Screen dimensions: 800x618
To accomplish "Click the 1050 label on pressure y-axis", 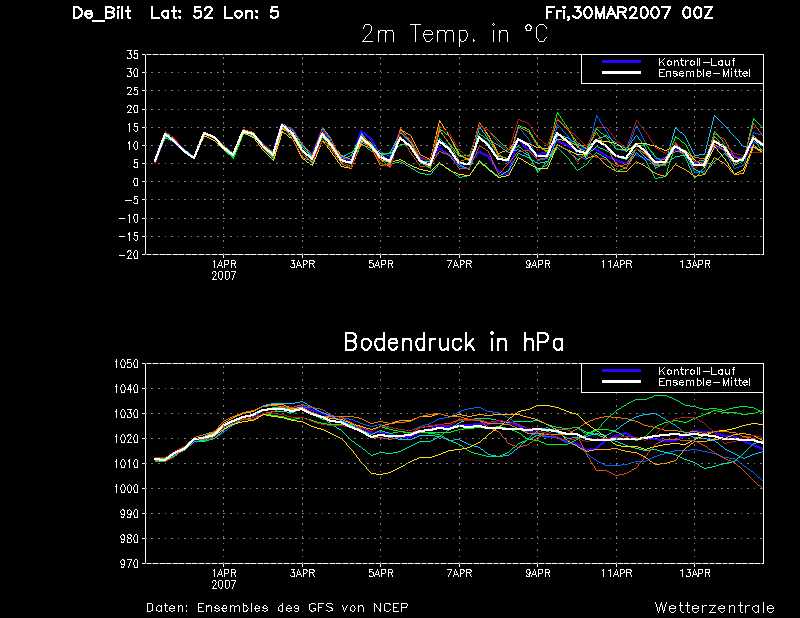I will click(127, 363).
